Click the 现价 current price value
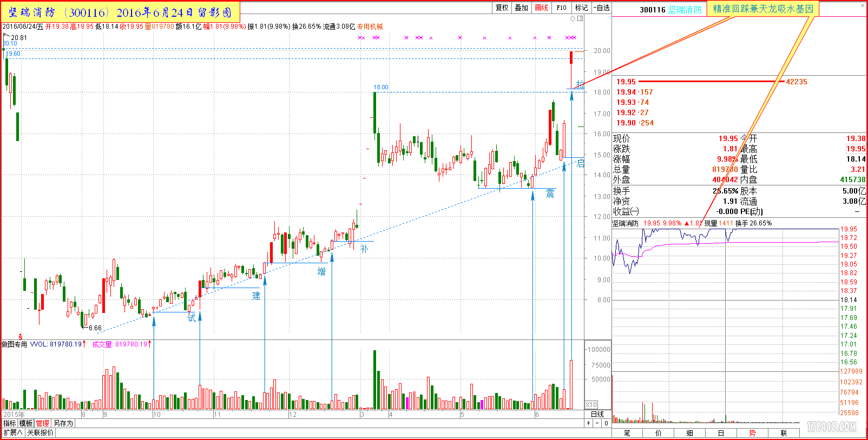868x440 pixels. tap(728, 138)
